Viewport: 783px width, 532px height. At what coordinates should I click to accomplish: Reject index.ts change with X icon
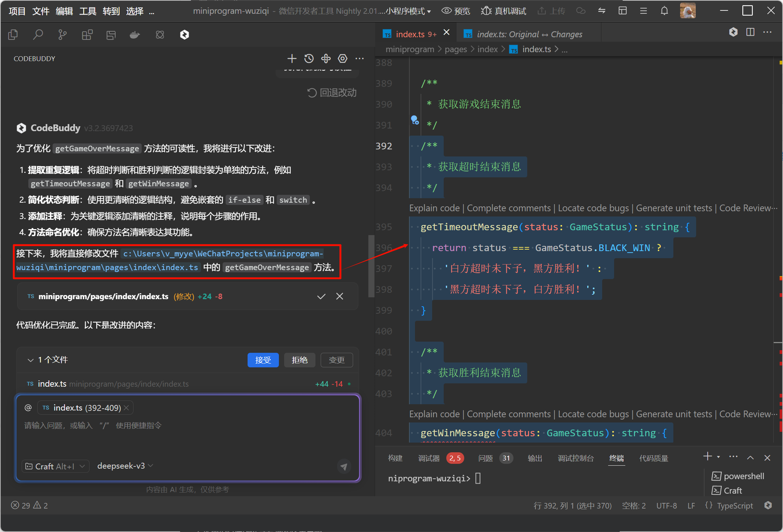(340, 297)
